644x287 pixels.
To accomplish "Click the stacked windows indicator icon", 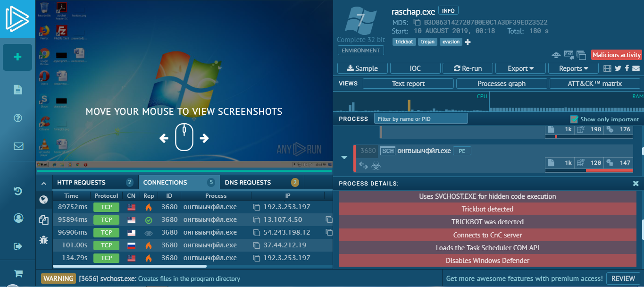I will 581,55.
